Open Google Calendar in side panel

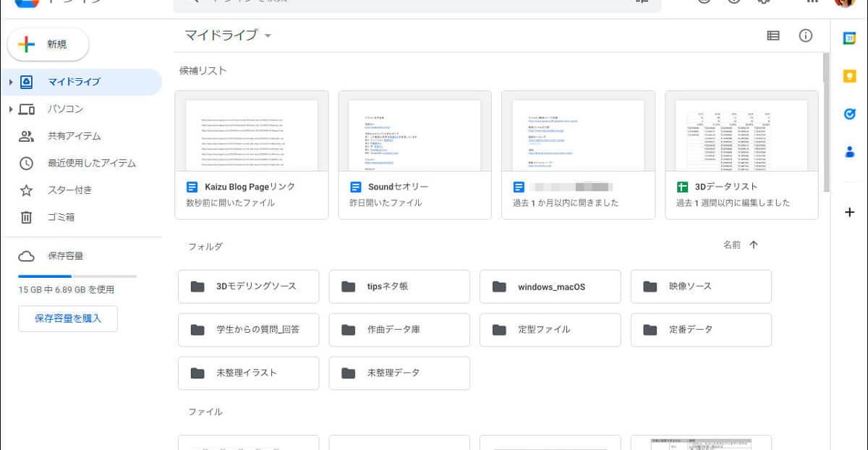click(x=850, y=39)
